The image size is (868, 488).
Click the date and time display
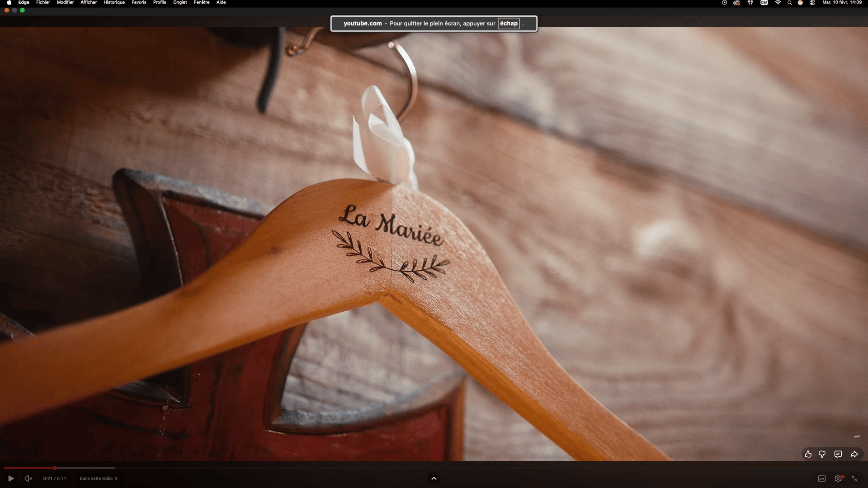(x=842, y=3)
